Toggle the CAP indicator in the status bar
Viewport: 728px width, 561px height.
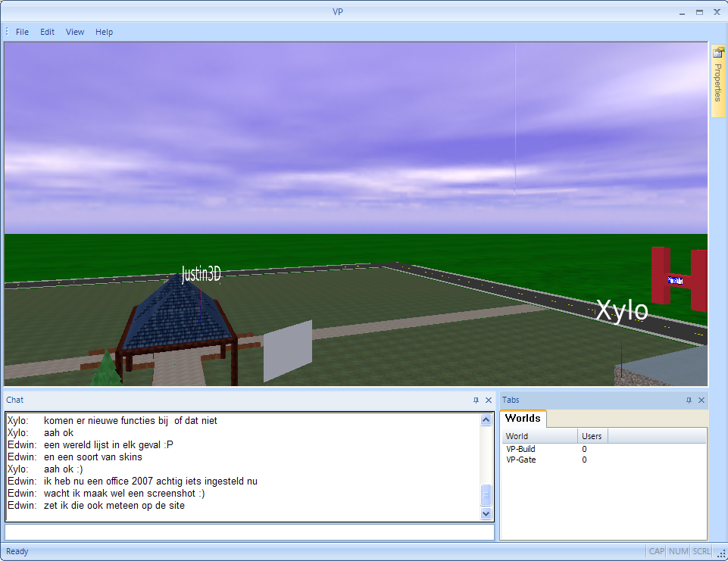(x=656, y=551)
